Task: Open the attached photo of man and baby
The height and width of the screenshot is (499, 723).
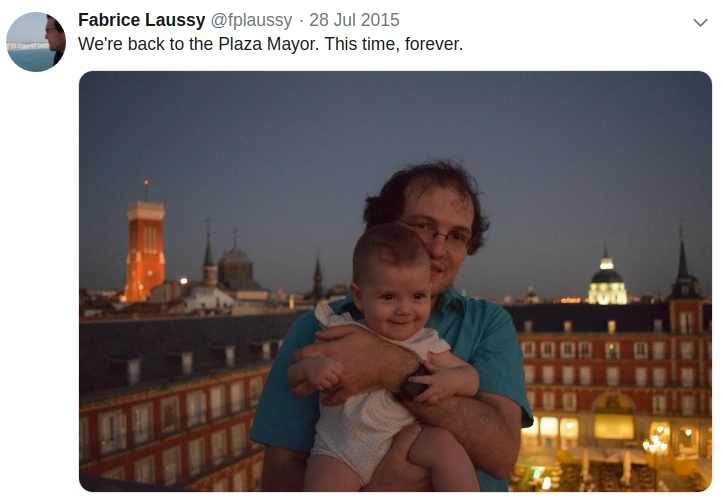Action: click(395, 281)
